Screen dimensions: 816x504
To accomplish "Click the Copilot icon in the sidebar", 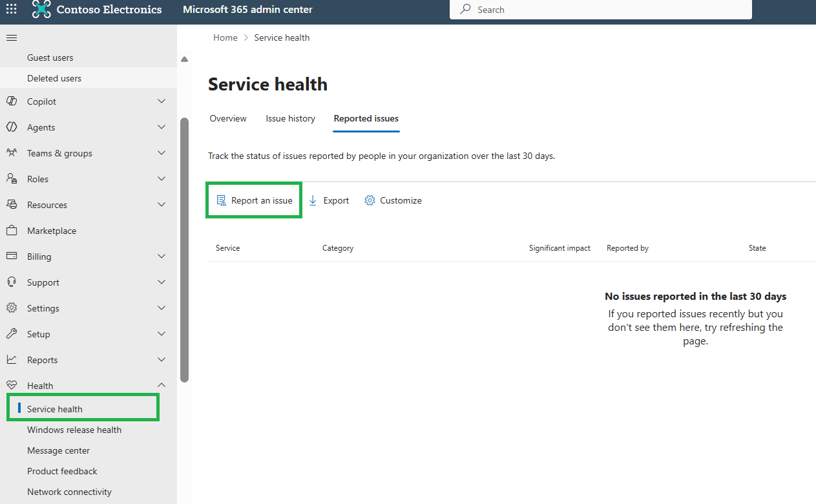I will [12, 101].
